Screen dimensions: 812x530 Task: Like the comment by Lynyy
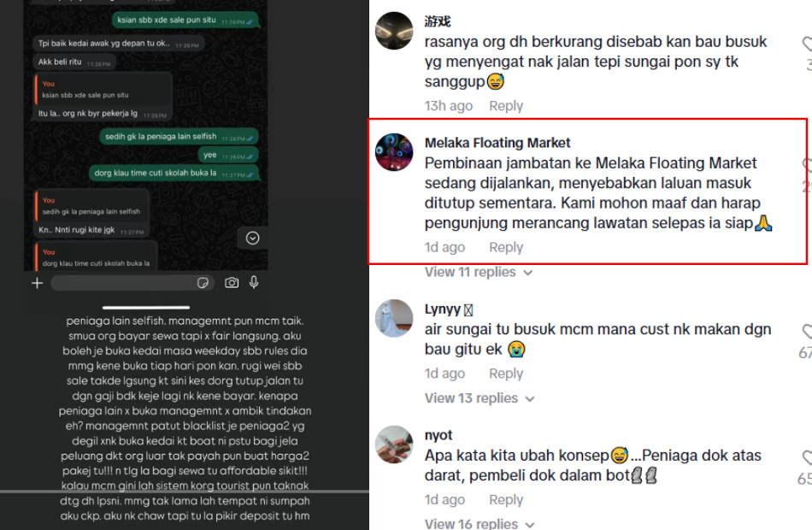pos(807,332)
